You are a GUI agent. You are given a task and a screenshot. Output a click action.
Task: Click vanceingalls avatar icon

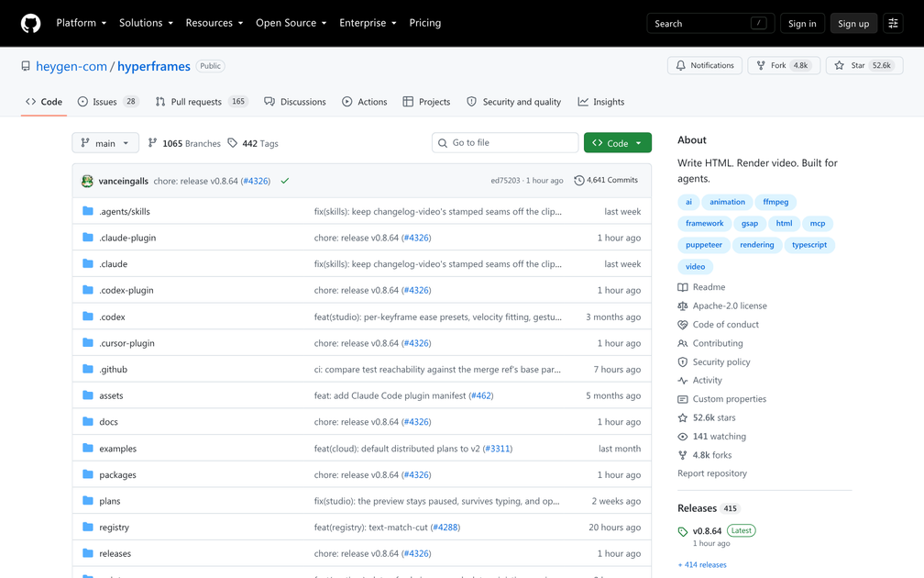[x=87, y=181]
